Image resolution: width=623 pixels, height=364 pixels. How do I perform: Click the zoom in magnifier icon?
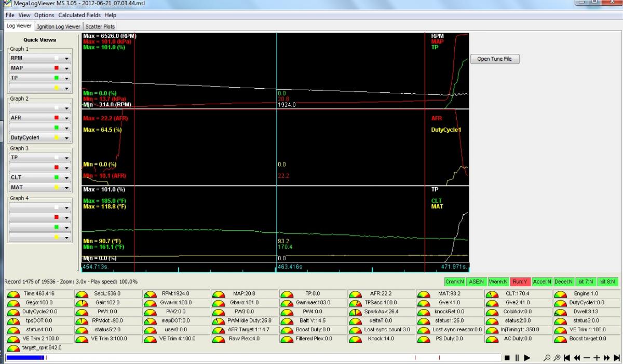point(557,358)
